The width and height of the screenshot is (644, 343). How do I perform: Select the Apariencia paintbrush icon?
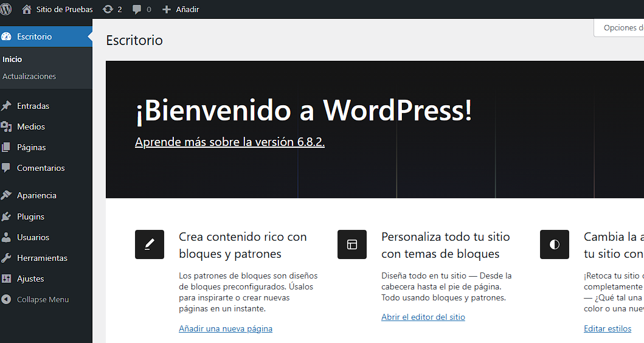click(x=7, y=195)
